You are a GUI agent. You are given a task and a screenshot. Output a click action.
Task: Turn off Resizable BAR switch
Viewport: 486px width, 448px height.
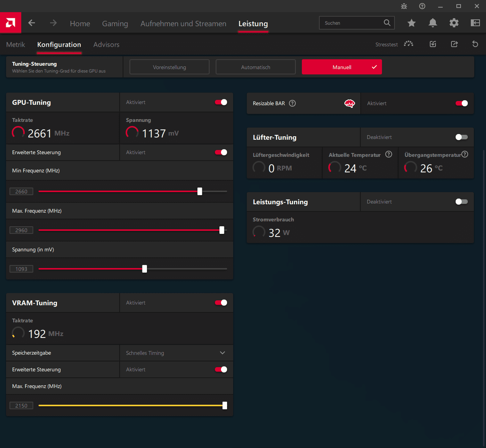pyautogui.click(x=462, y=103)
